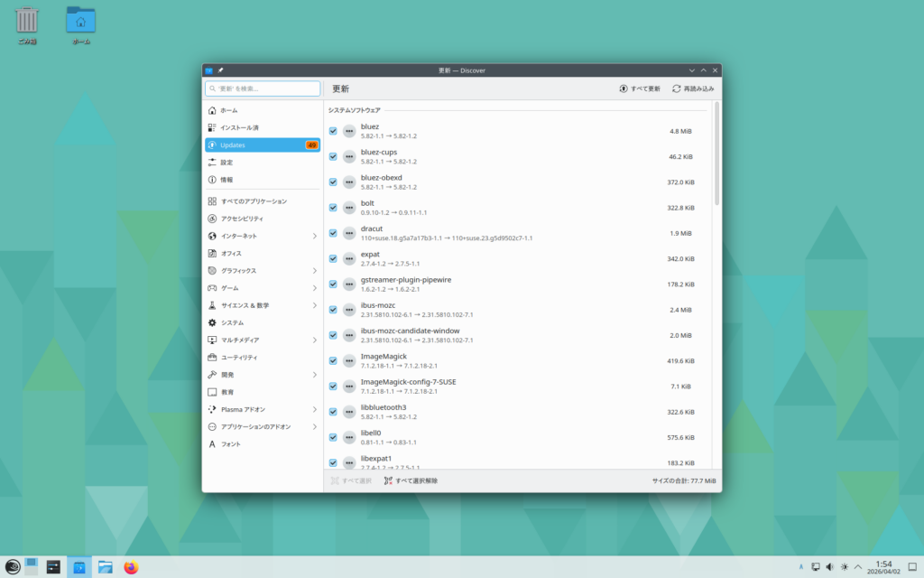Screen dimensions: 924x578
Task: Uncheck the dracut update checkbox
Action: pyautogui.click(x=333, y=233)
